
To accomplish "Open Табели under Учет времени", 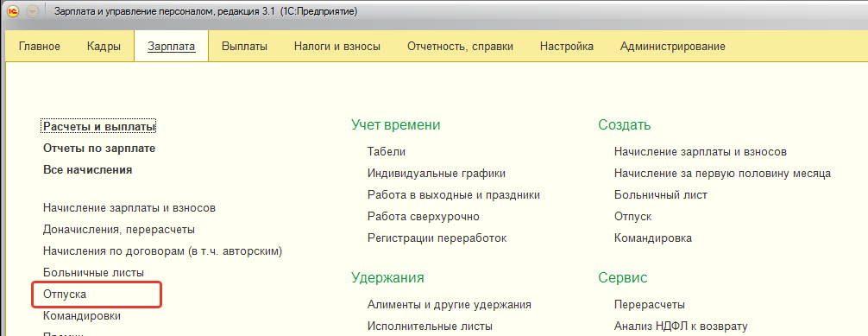I will point(387,152).
